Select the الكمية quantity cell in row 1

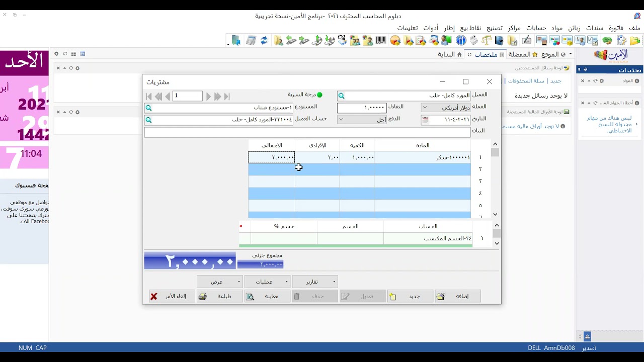357,157
